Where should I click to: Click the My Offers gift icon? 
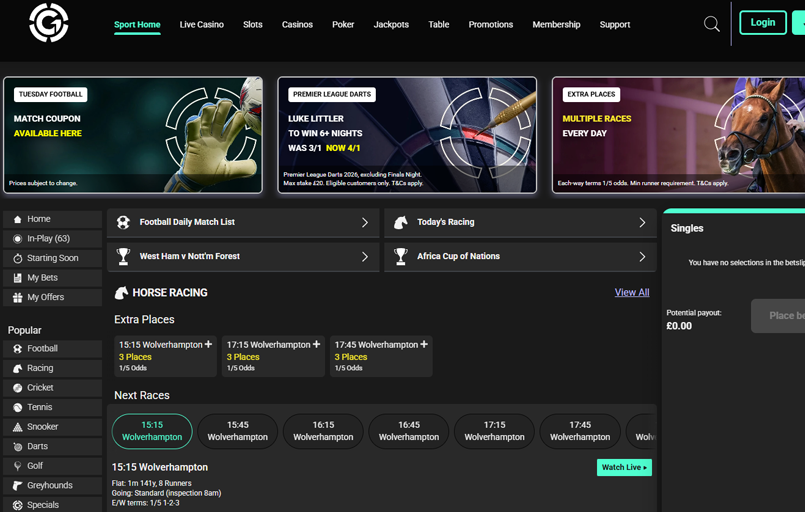click(17, 297)
